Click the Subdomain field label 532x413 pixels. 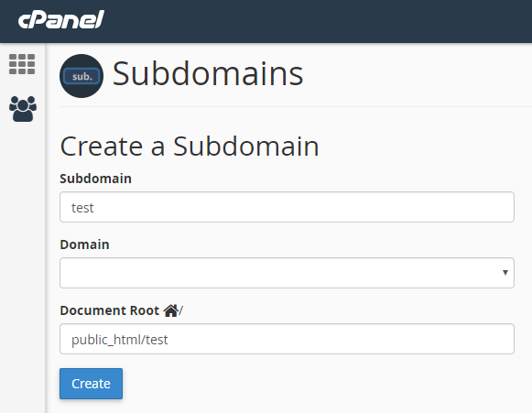[x=95, y=179]
